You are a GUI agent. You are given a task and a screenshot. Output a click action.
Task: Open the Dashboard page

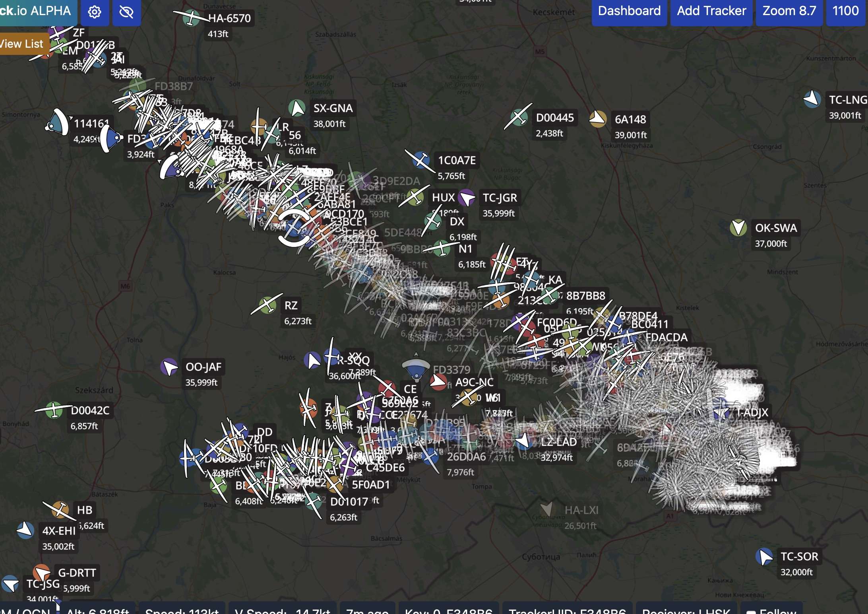tap(629, 11)
